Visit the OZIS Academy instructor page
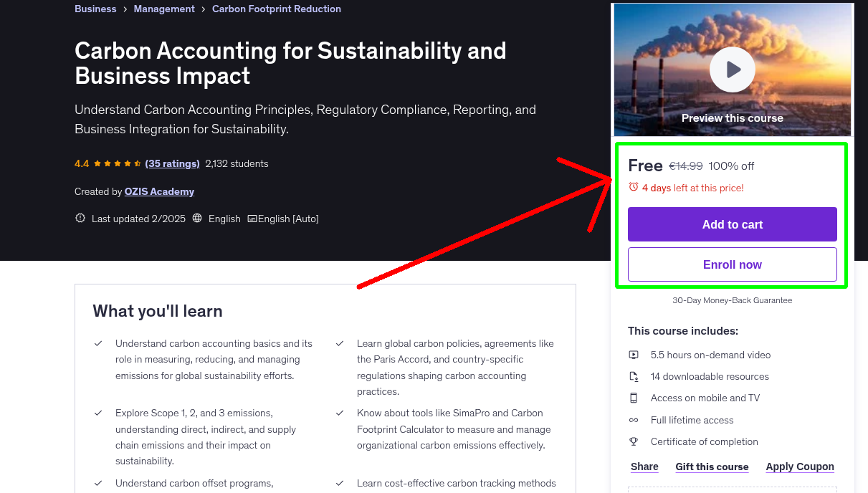 point(158,191)
